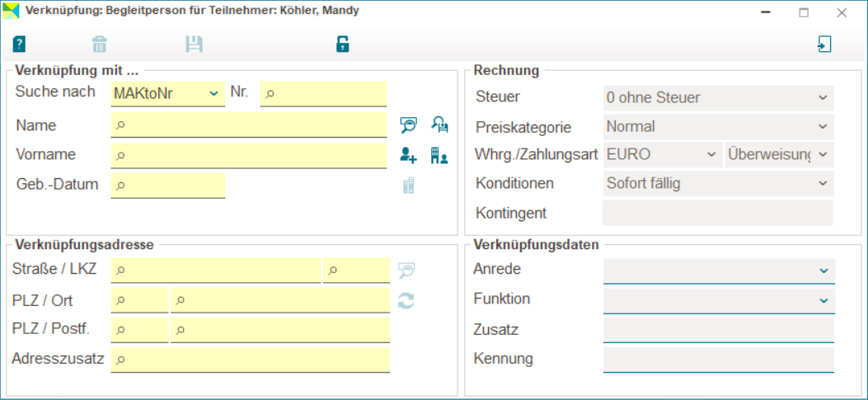Expand the Konditionen dropdown
Viewport: 868px width, 400px height.
[x=719, y=183]
